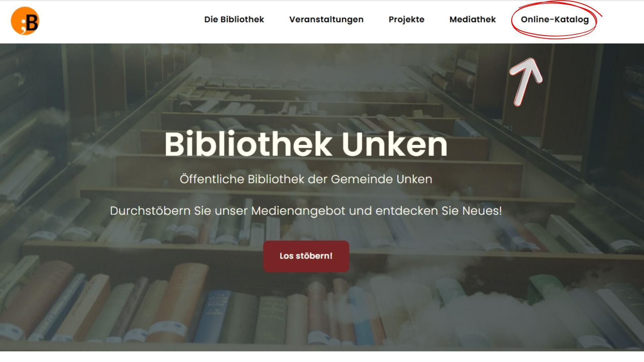Viewport: 644px width, 362px height.
Task: Click the entdecken Sie Neues! phrase
Action: pyautogui.click(x=439, y=211)
